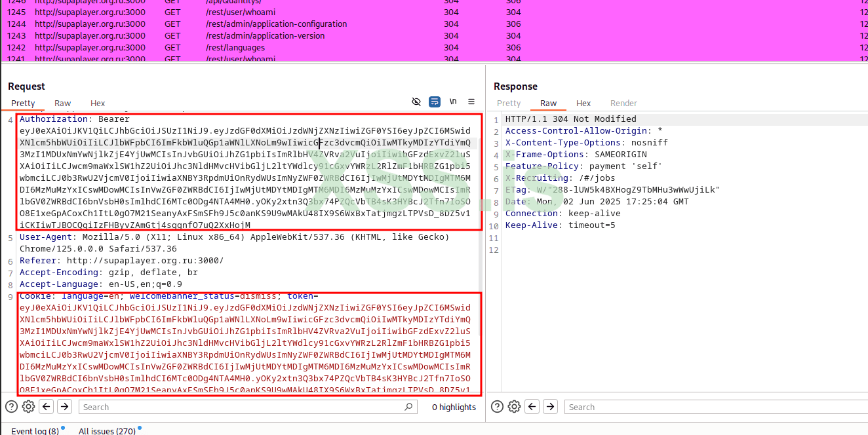Image resolution: width=868 pixels, height=435 pixels.
Task: Switch Request view to Raw tab
Action: tap(63, 103)
